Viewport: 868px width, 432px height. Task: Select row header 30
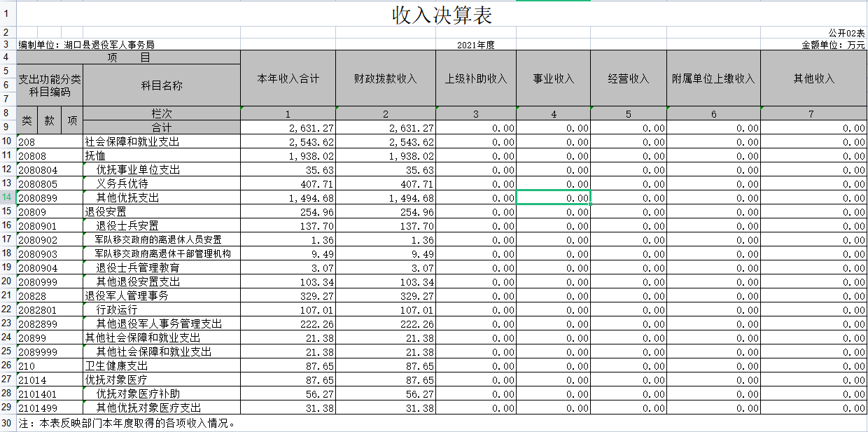tap(7, 423)
